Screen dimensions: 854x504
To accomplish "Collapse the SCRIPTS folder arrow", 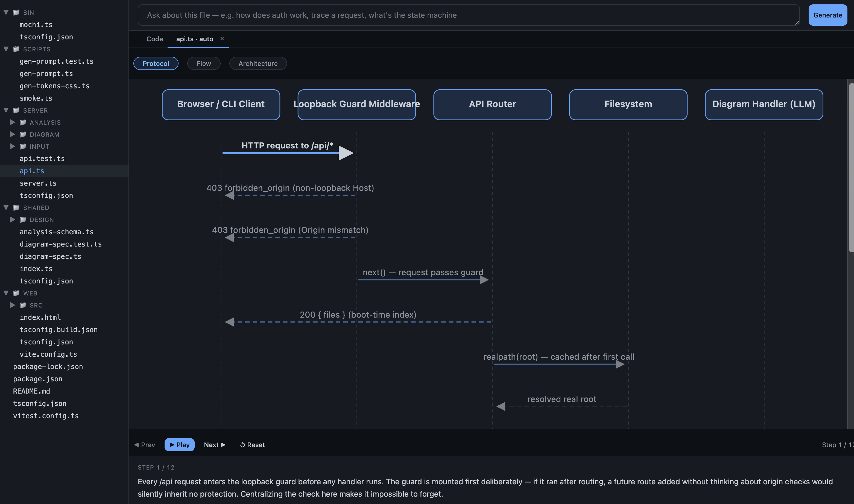I will [x=6, y=49].
